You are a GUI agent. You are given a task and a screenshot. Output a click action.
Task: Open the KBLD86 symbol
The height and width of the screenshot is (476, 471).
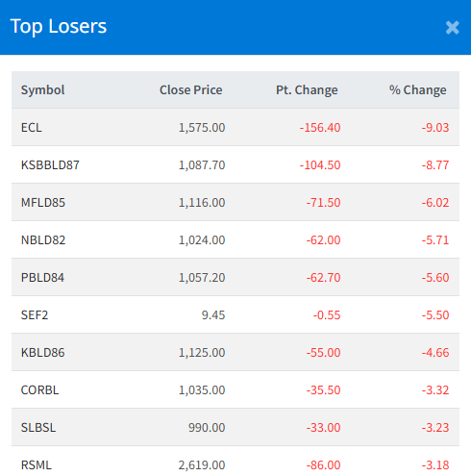(x=42, y=353)
